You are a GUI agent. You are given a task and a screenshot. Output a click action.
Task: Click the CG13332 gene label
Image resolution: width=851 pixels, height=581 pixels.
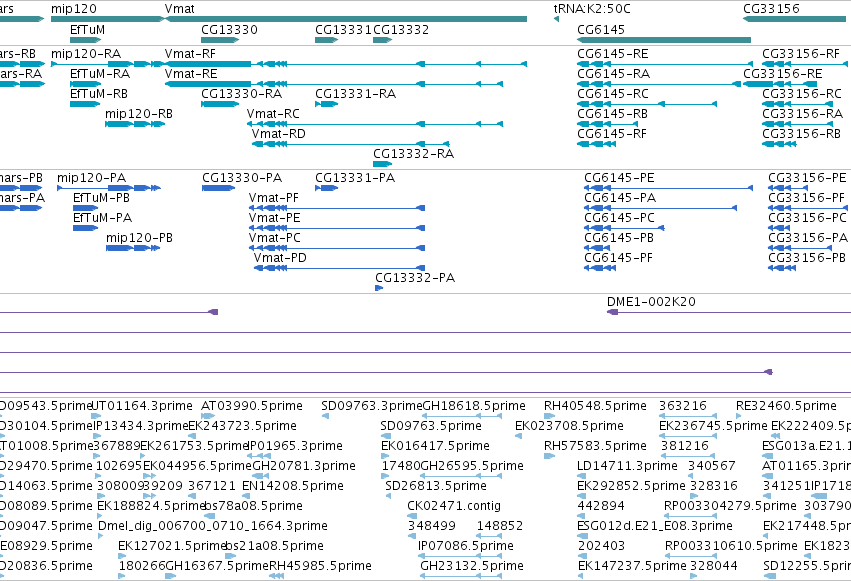click(x=401, y=30)
